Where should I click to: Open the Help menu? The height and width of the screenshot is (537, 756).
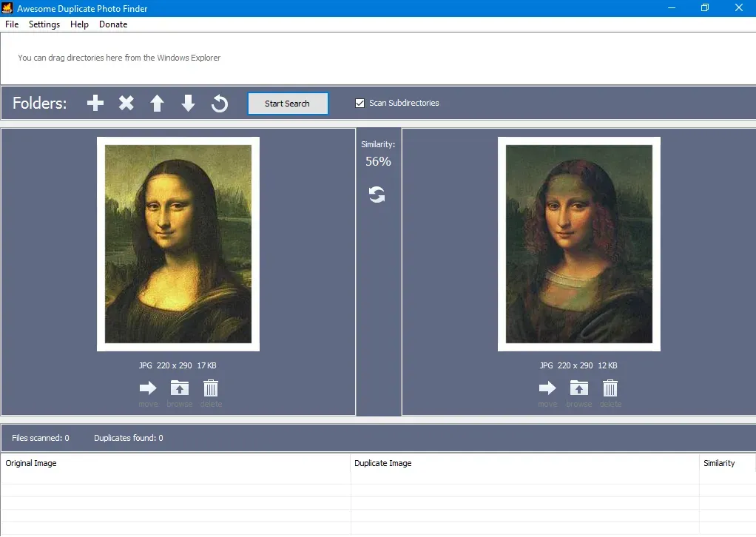(78, 24)
